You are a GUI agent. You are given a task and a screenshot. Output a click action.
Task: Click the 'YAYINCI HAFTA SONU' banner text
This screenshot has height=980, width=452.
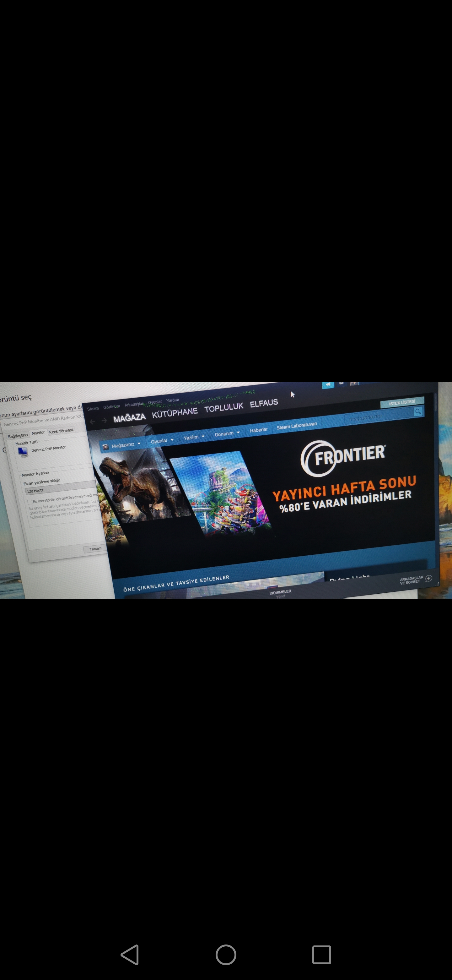point(344,489)
